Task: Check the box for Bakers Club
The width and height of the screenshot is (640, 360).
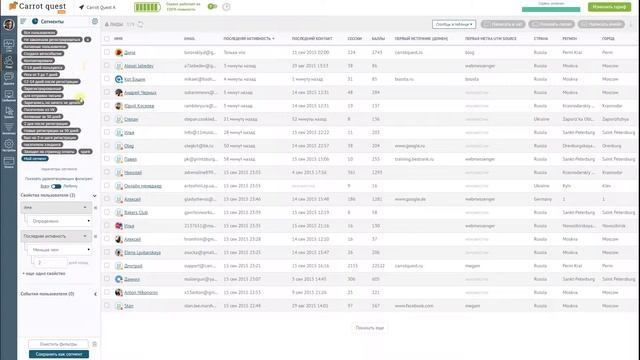Action: pyautogui.click(x=107, y=212)
